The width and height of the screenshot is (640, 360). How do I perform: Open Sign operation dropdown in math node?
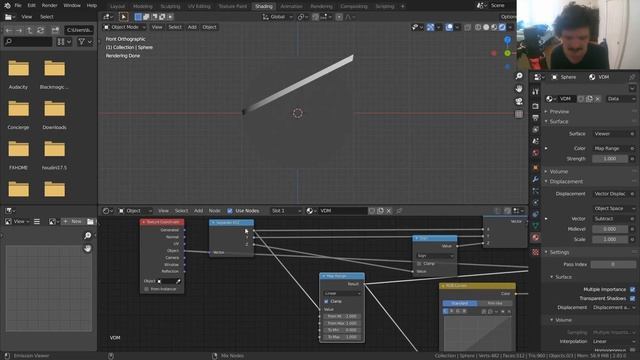[435, 256]
